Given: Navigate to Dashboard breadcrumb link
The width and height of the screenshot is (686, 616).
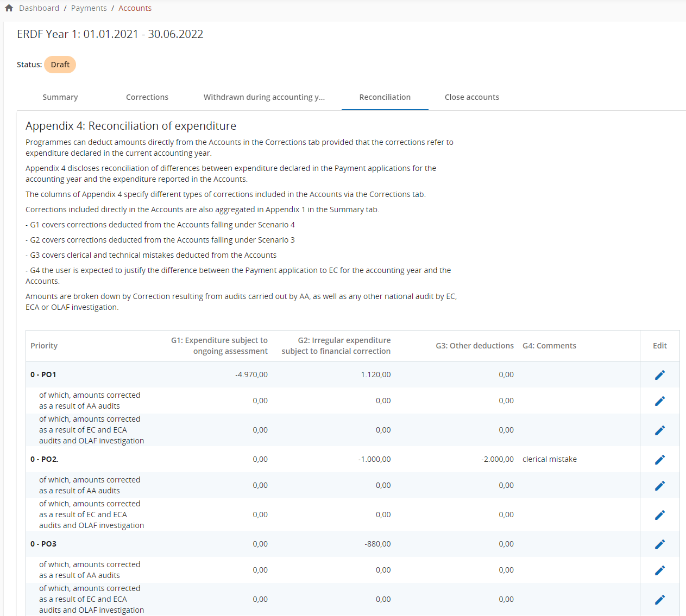Looking at the screenshot, I should click(39, 8).
